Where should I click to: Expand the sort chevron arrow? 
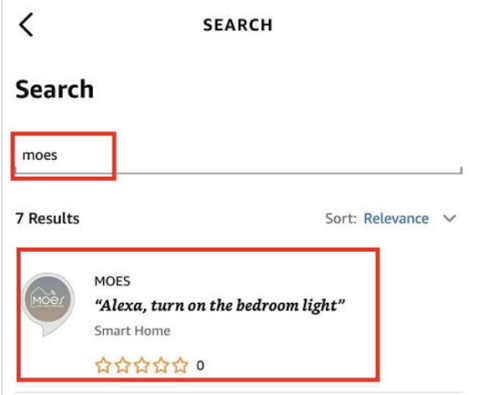coord(449,219)
